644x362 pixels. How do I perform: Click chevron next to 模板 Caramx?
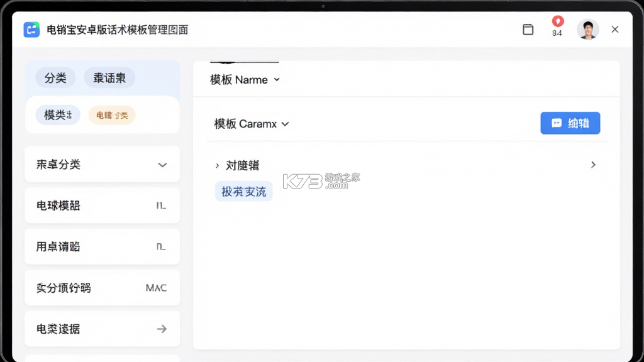(286, 124)
